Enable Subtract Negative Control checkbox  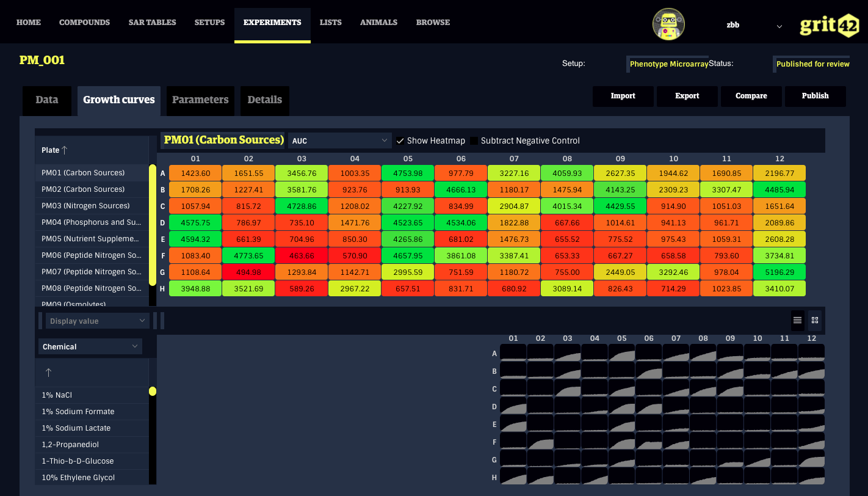tap(474, 141)
